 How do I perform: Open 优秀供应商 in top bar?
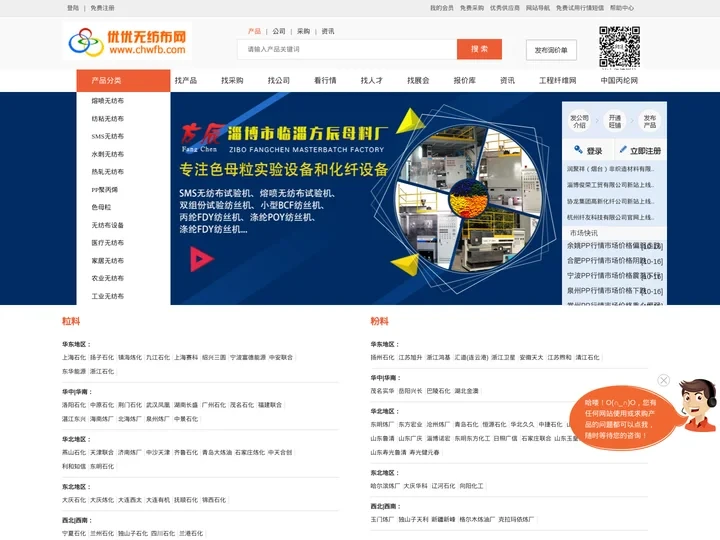pos(505,8)
